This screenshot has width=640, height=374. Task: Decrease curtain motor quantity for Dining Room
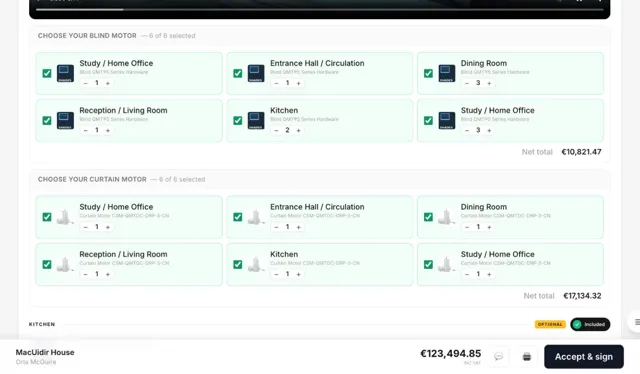pos(467,227)
